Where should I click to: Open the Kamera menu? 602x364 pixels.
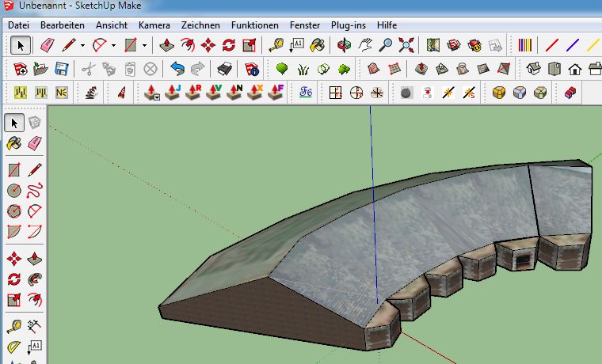pos(154,25)
